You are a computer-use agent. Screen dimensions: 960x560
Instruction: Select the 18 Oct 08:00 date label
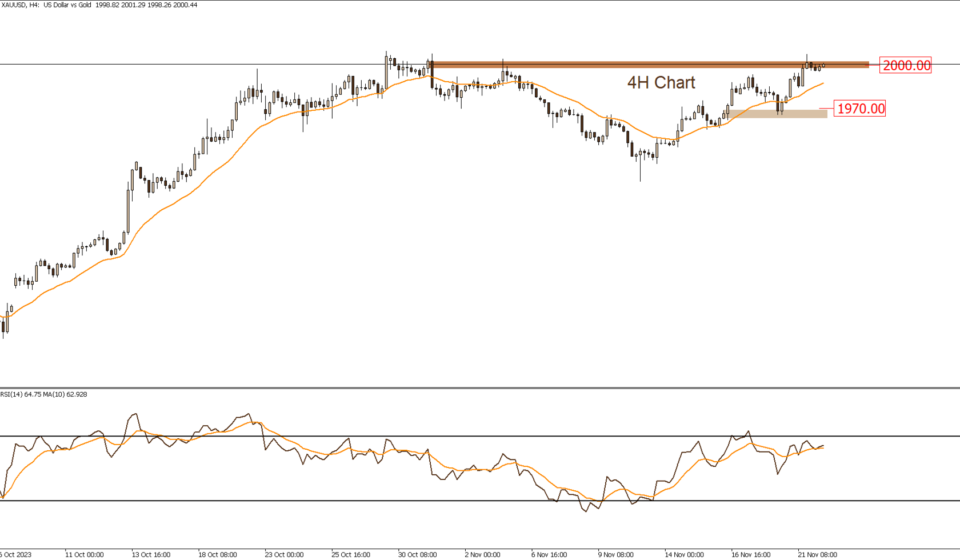coord(218,554)
